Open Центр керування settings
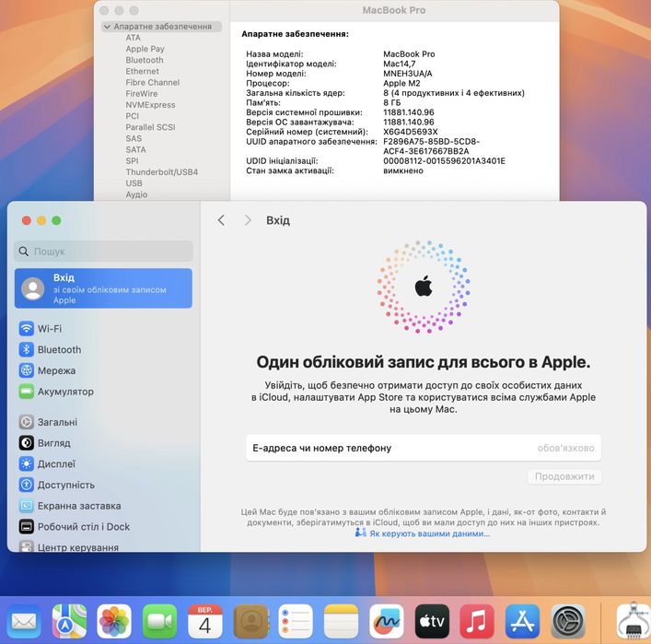The image size is (651, 644). (x=68, y=546)
